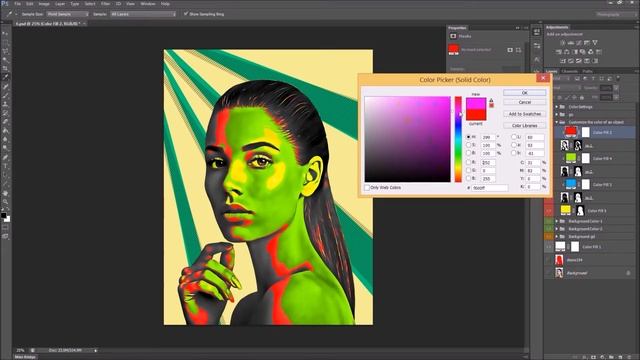
Task: Click the vector mask button in Properties
Action: point(518,50)
